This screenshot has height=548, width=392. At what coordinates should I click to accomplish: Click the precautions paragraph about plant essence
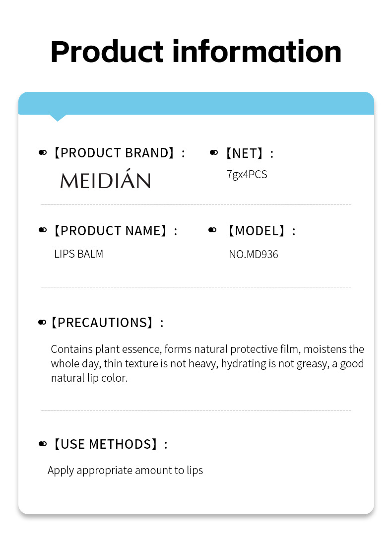pyautogui.click(x=207, y=363)
